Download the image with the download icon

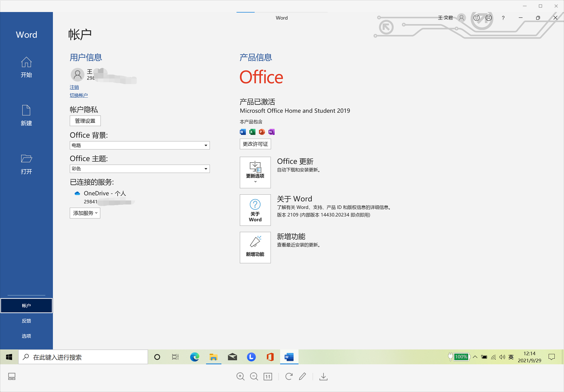(323, 376)
